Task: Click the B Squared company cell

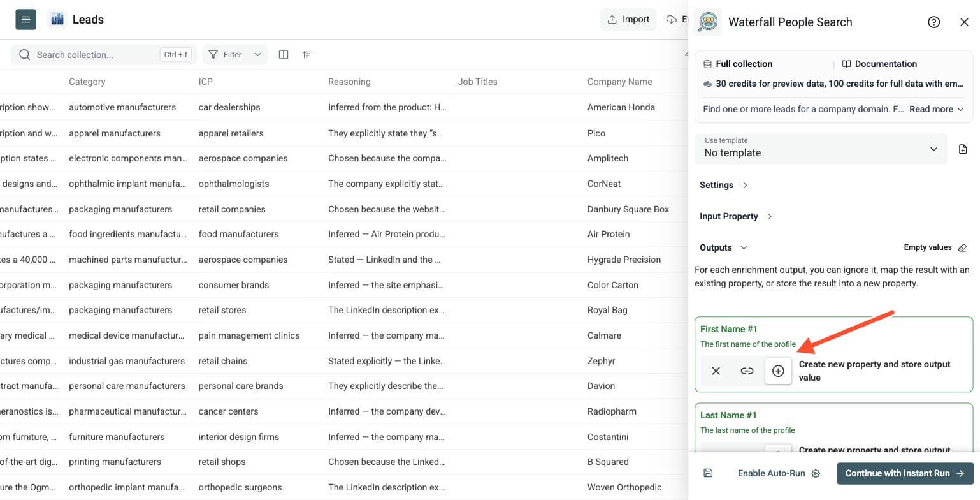Action: pyautogui.click(x=608, y=462)
